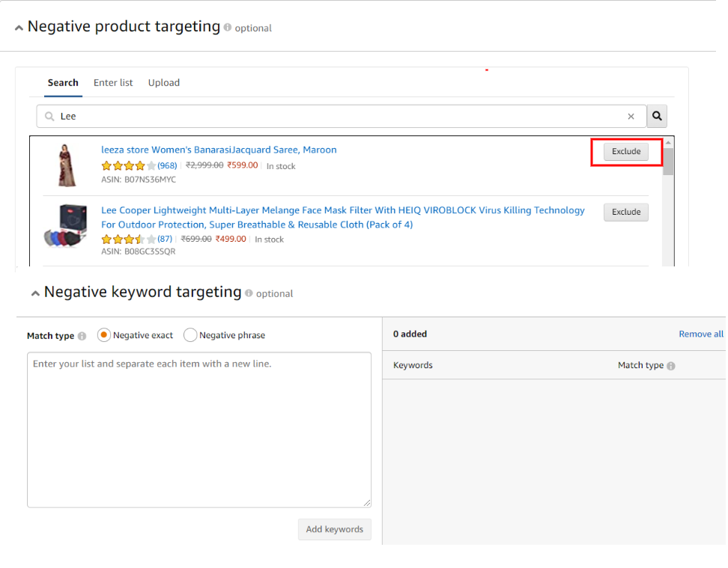Click the Remove all link
The height and width of the screenshot is (568, 728).
[x=701, y=334]
